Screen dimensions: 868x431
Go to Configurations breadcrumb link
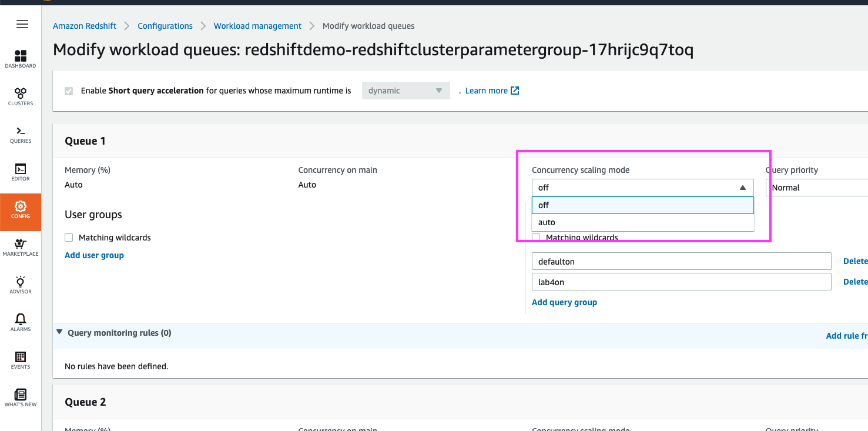coord(165,26)
